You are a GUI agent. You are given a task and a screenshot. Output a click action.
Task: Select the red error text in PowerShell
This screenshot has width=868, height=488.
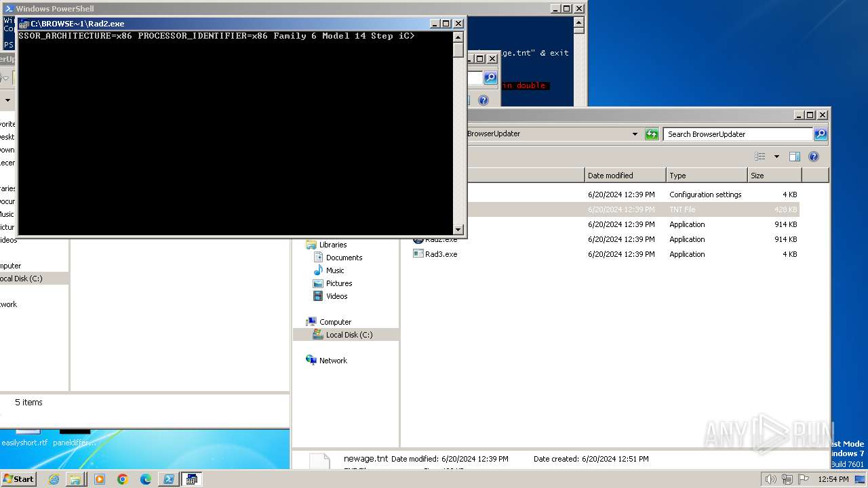(524, 85)
